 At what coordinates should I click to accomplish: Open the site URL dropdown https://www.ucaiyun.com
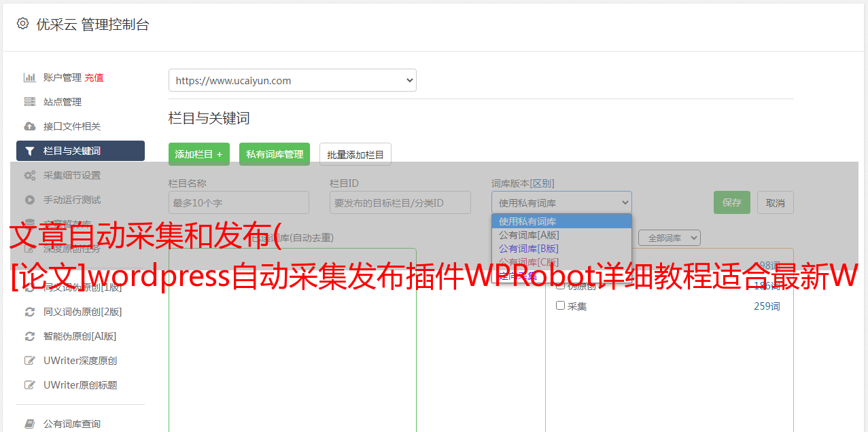click(292, 80)
